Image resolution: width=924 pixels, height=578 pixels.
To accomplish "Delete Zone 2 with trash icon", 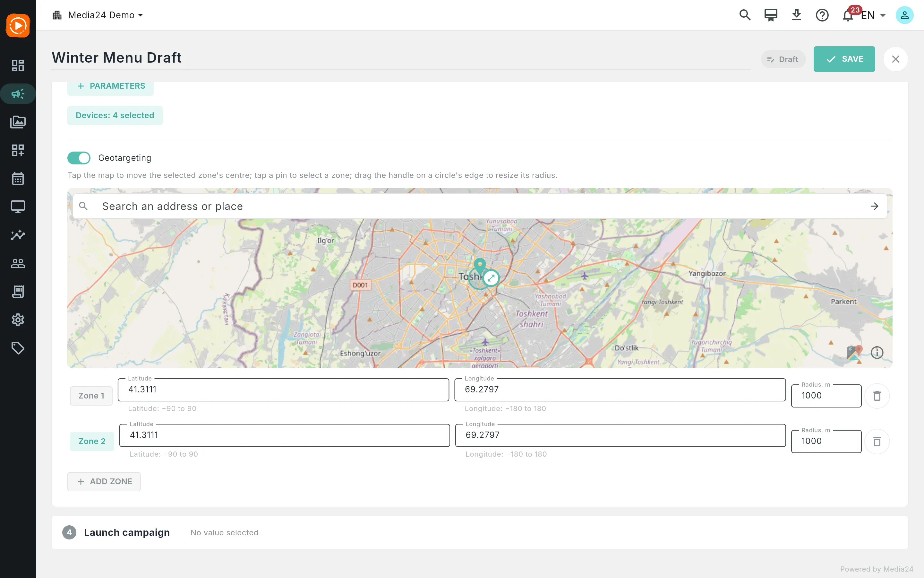I will click(x=877, y=442).
